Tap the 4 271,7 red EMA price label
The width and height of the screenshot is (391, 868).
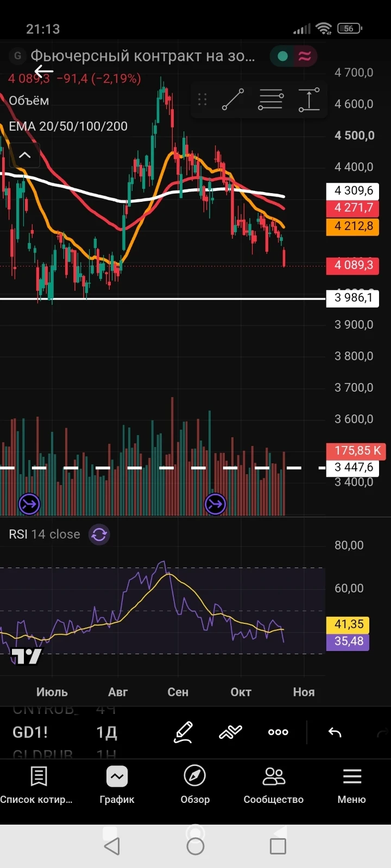point(352,208)
